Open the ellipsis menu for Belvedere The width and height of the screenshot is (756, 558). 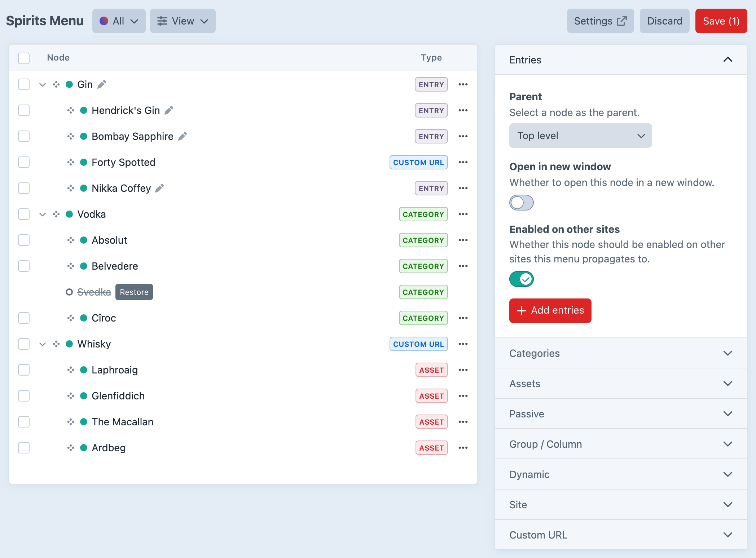(463, 266)
